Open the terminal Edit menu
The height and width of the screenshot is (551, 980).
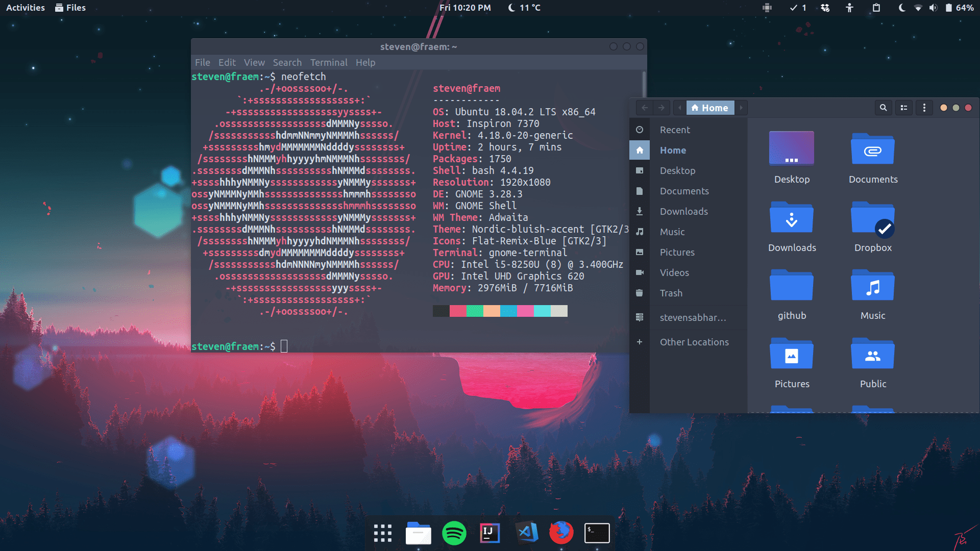227,62
